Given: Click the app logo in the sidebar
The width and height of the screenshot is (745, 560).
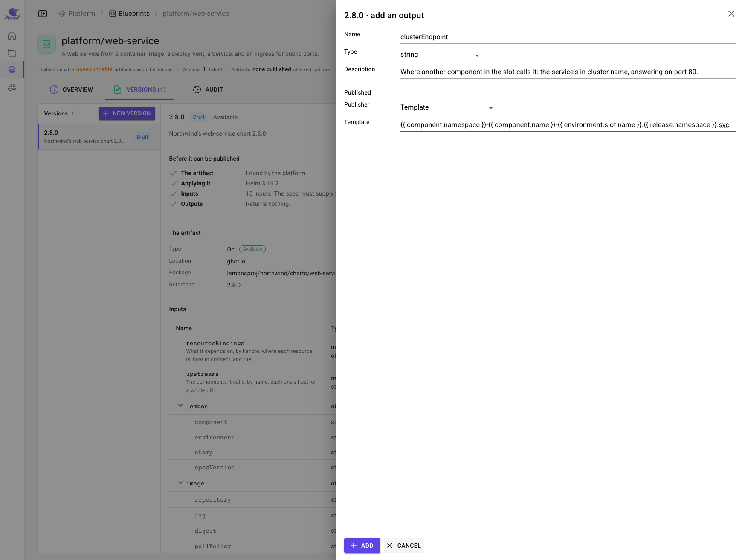Looking at the screenshot, I should [x=12, y=14].
